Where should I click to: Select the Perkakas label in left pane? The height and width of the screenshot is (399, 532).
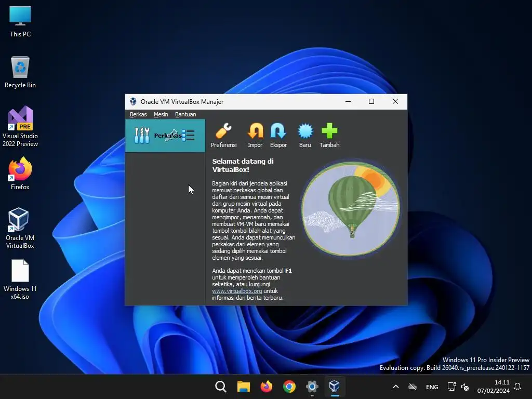pyautogui.click(x=168, y=136)
